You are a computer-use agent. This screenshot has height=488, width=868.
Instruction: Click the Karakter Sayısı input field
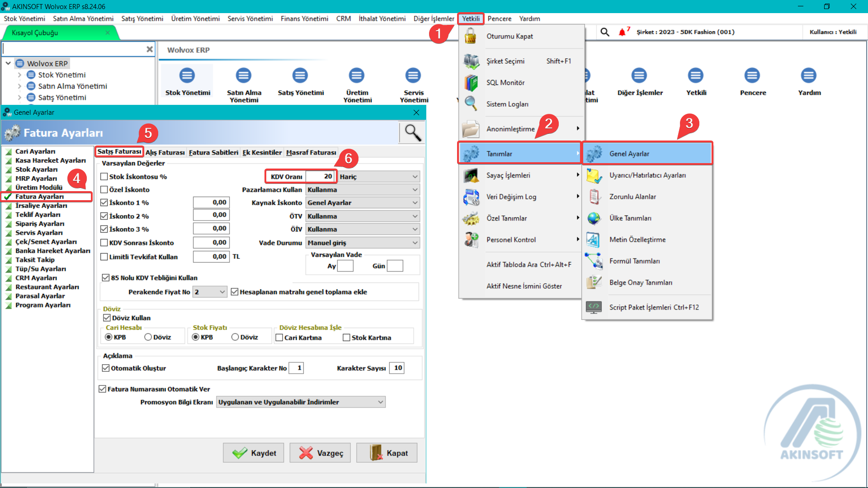(x=397, y=368)
